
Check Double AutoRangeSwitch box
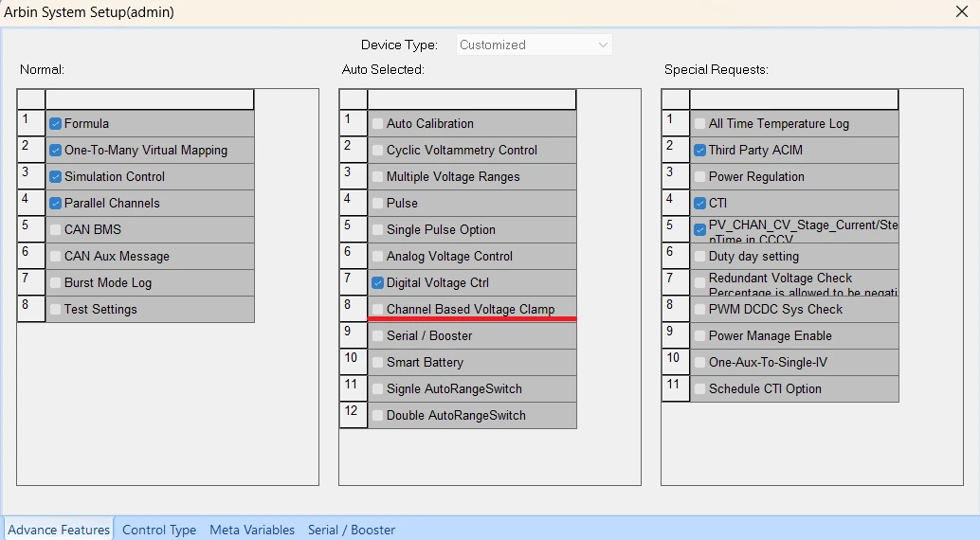[377, 415]
